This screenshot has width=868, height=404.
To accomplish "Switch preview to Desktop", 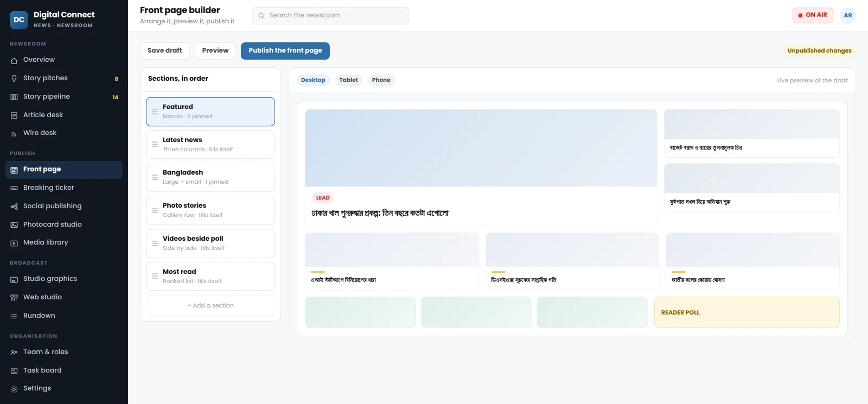I will 313,80.
